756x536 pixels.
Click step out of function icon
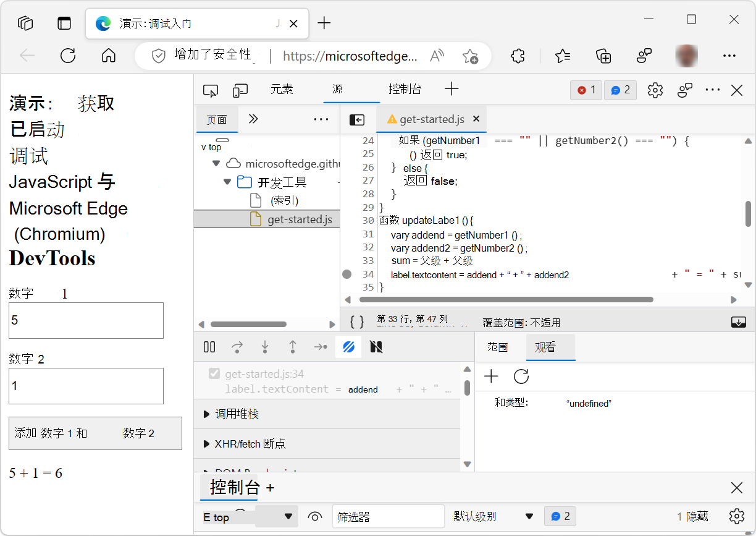coord(293,347)
